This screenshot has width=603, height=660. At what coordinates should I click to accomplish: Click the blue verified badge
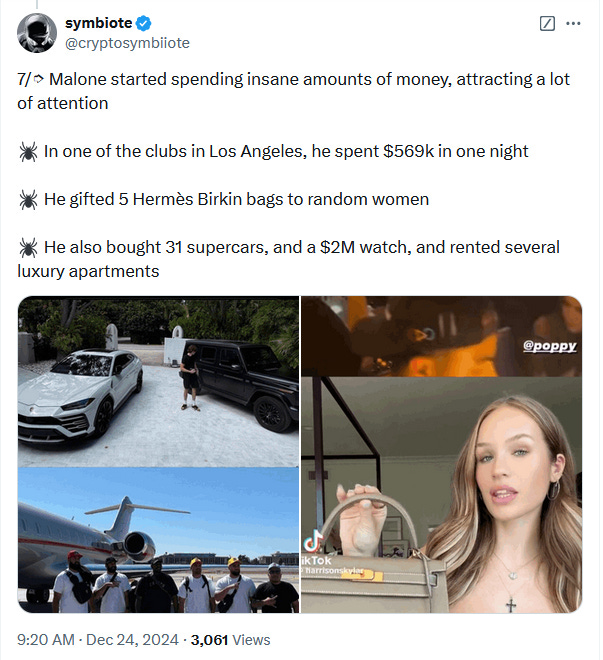click(x=144, y=23)
